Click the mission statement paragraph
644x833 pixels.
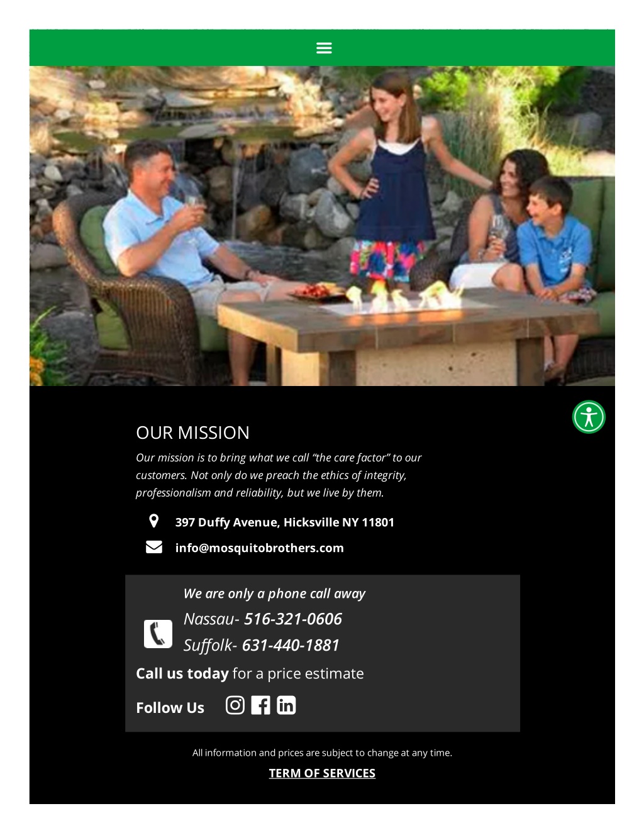(x=279, y=475)
